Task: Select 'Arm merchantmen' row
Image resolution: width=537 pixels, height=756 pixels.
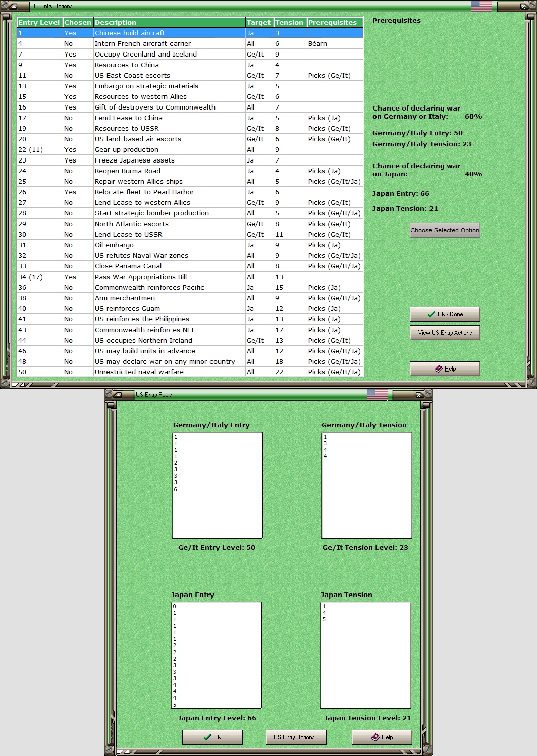Action: (190, 298)
